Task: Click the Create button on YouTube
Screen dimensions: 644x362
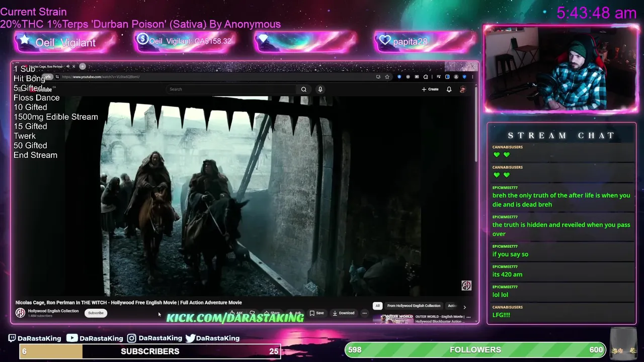Action: coord(430,89)
